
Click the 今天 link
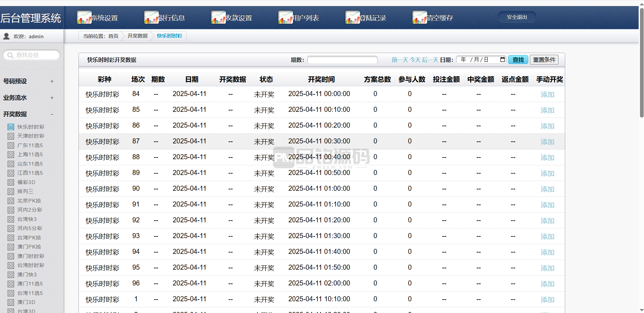click(415, 60)
